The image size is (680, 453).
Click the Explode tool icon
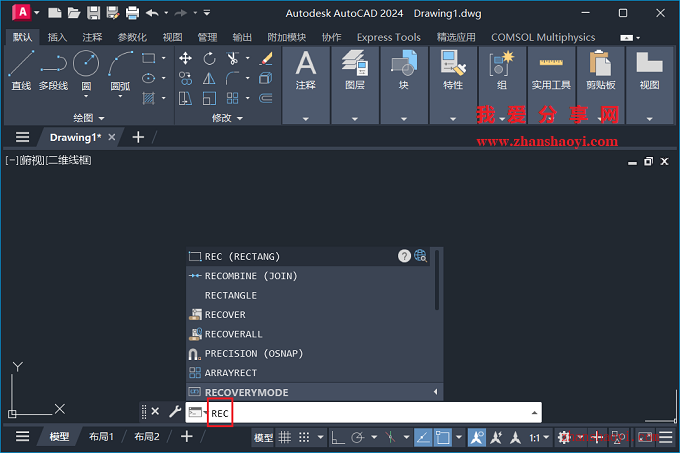(x=266, y=78)
